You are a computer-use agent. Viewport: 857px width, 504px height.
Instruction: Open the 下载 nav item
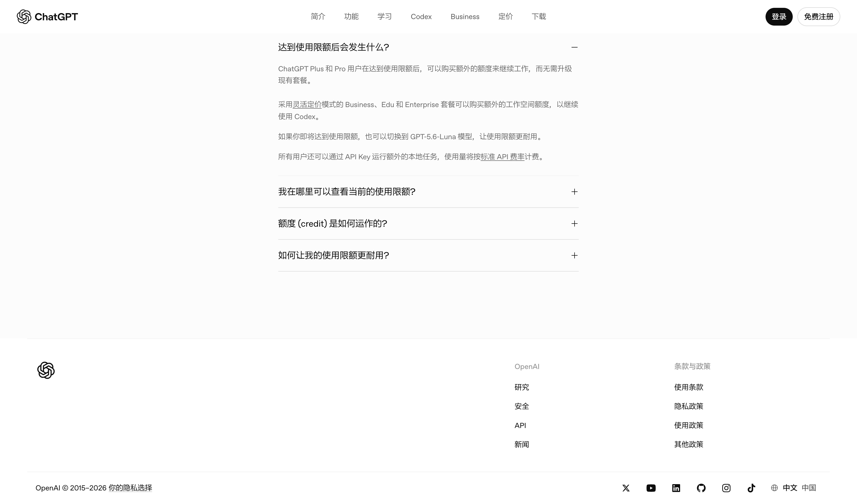[539, 17]
